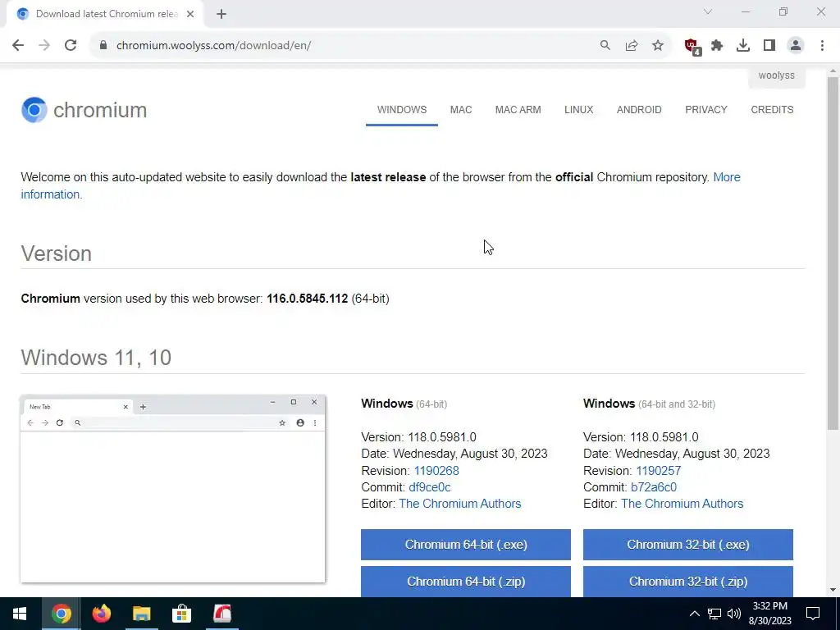The image size is (840, 630).
Task: Click the Version section heading
Action: coord(57,254)
